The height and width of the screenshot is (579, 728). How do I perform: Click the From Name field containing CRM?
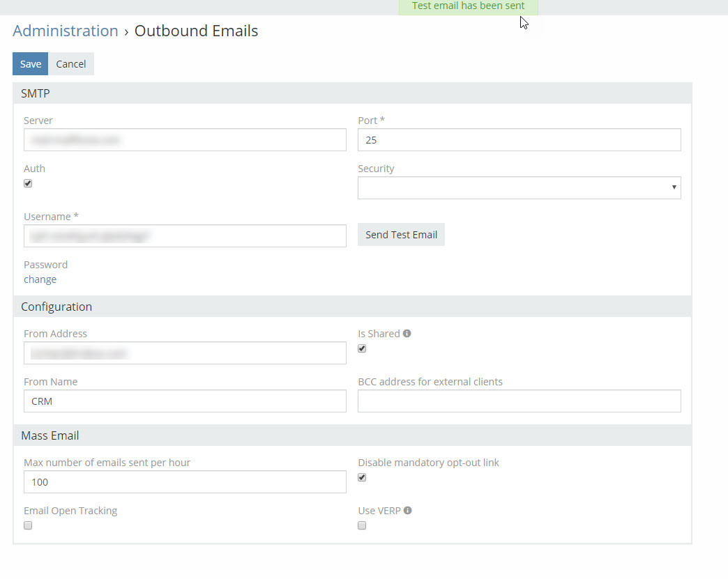coord(185,401)
